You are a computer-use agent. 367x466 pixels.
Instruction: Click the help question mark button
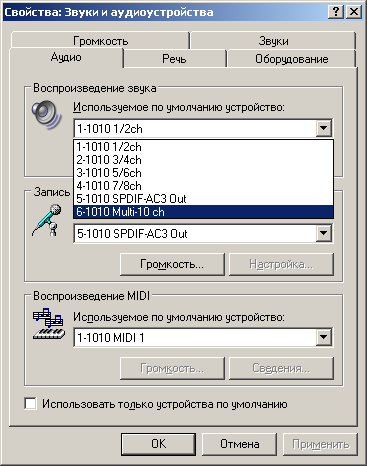tap(336, 12)
